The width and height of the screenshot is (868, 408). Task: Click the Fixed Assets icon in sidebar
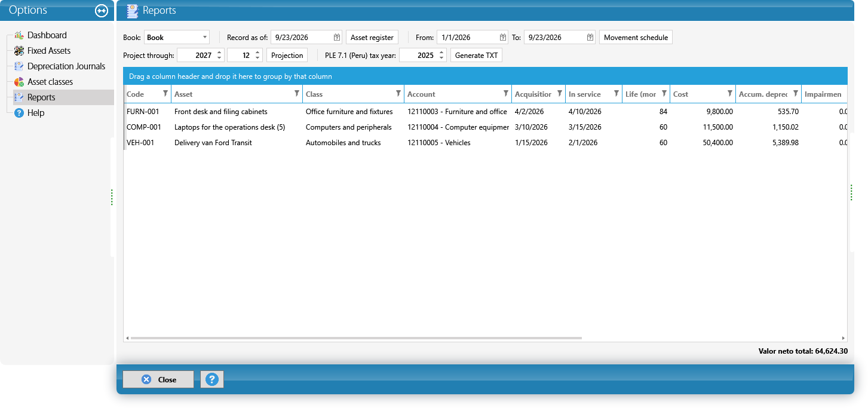[x=19, y=51]
